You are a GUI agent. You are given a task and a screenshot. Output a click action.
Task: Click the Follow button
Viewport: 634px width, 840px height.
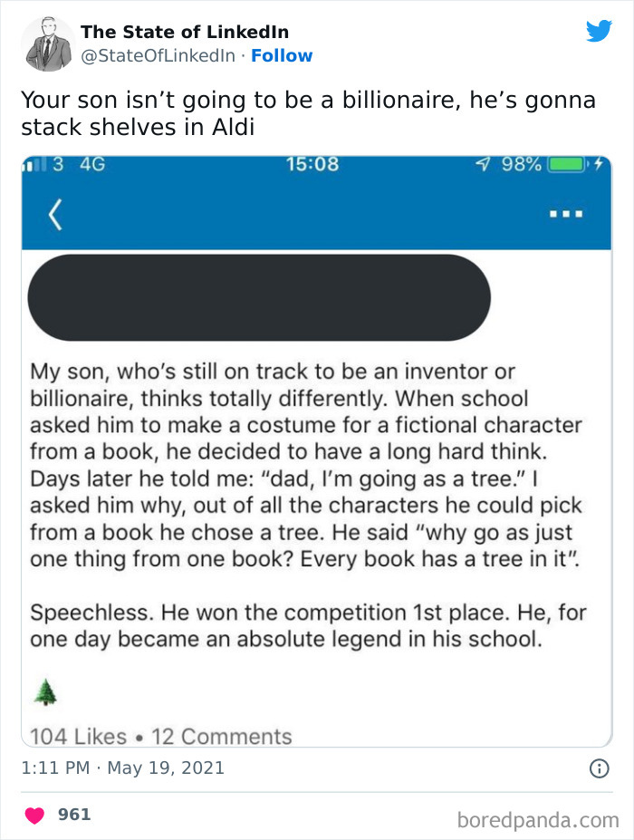283,56
